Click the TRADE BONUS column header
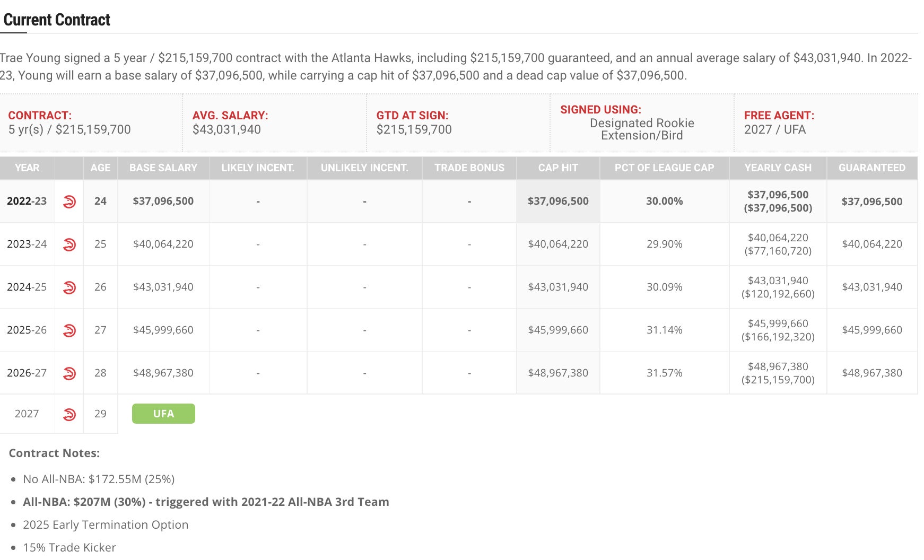Image resolution: width=924 pixels, height=560 pixels. pos(469,168)
